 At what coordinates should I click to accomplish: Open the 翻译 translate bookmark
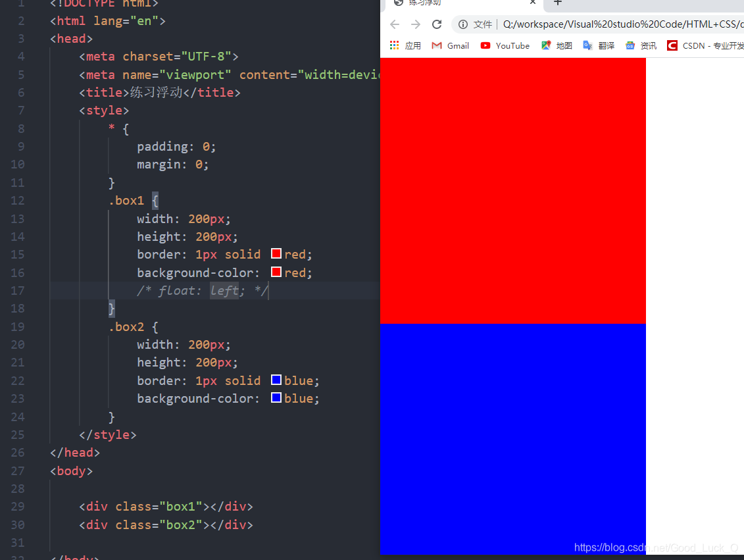click(599, 45)
